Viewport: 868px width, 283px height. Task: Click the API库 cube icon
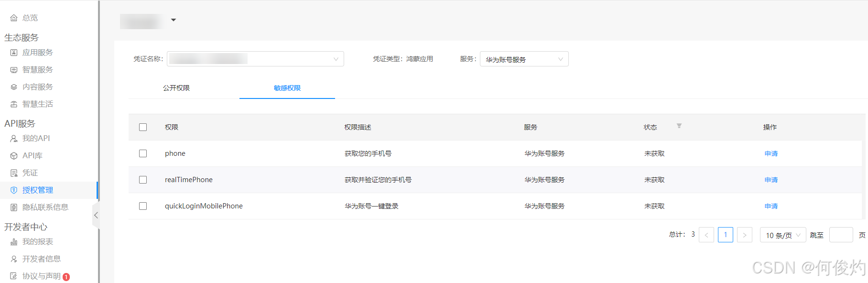14,156
